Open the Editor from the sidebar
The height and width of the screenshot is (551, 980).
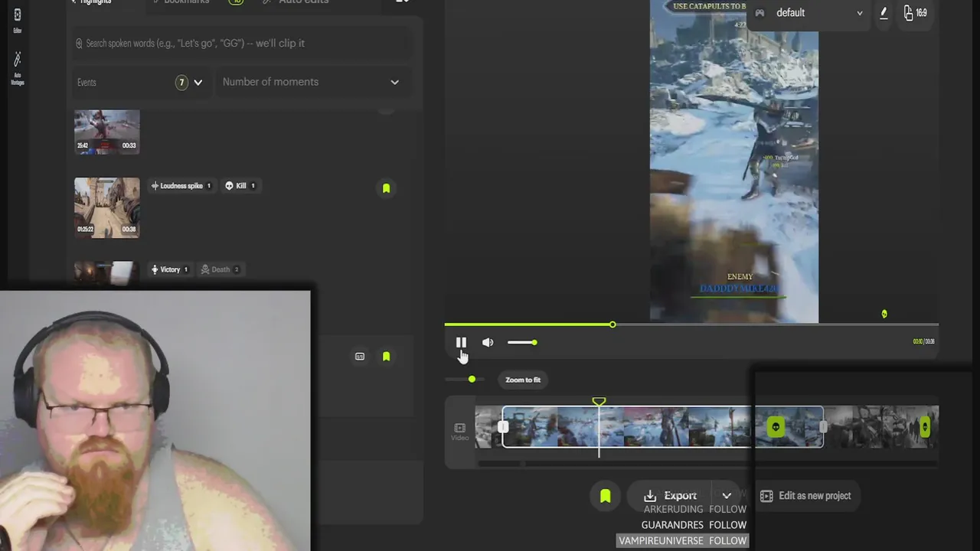pyautogui.click(x=17, y=20)
